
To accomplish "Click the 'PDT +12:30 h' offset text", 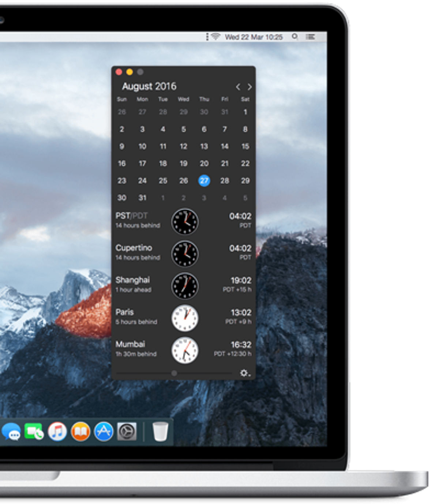I will 233,354.
